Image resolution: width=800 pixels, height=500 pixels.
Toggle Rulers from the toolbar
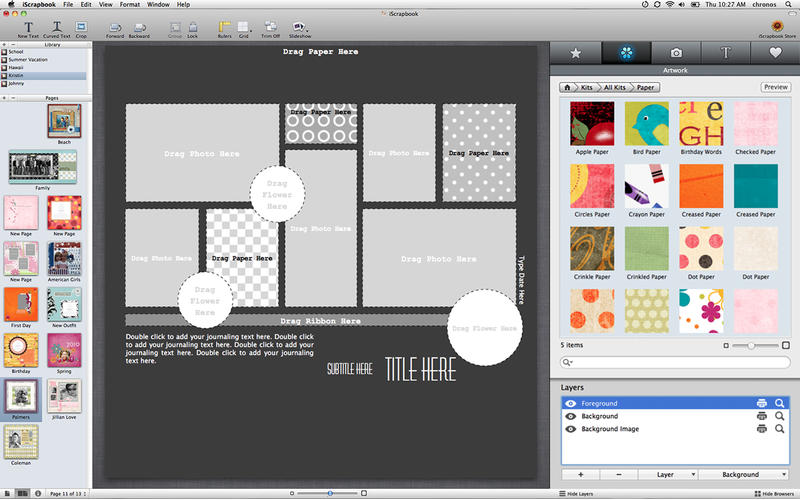(224, 26)
